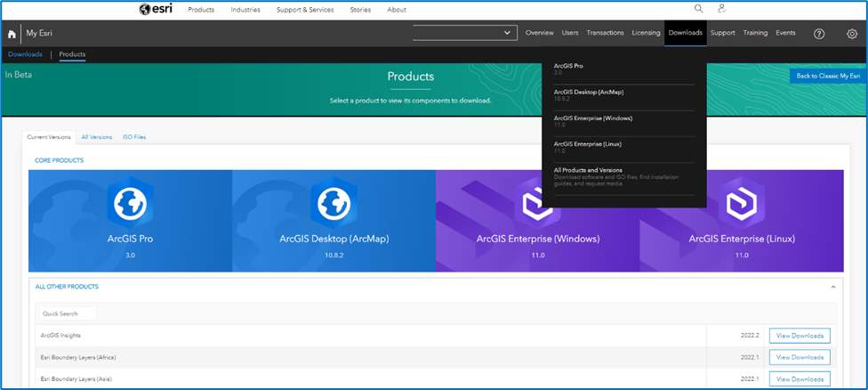Click Esri Boundary Layers (Asia) row name

click(77, 379)
